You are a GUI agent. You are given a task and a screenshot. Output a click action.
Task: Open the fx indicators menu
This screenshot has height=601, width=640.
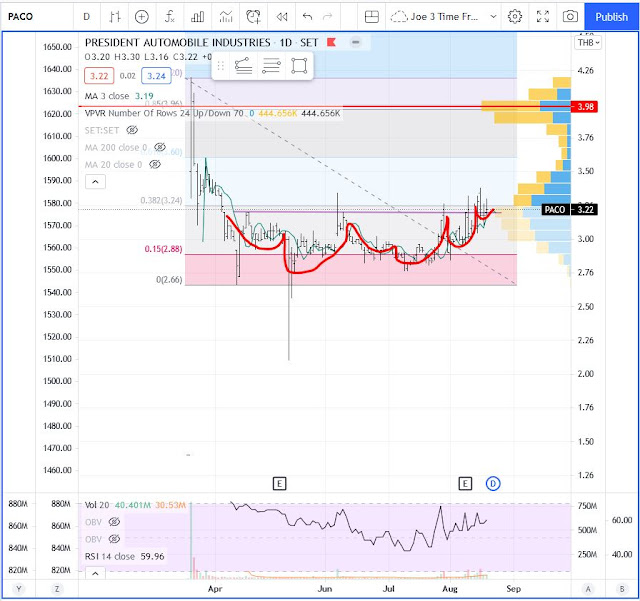tap(169, 17)
